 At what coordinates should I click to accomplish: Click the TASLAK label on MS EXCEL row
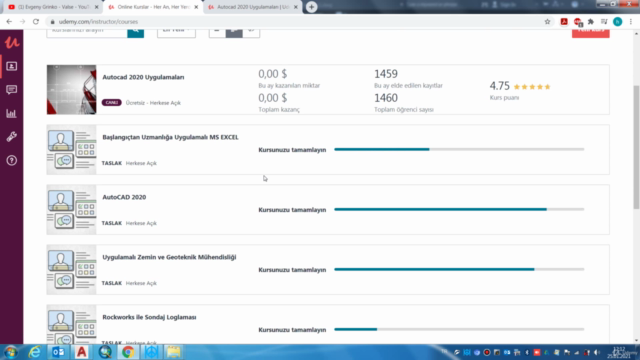(111, 163)
